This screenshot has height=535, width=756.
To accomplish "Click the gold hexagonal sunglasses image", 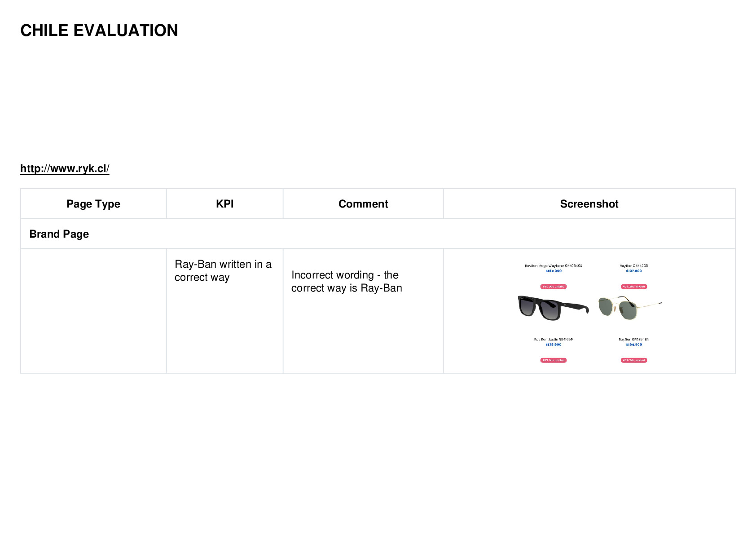I will click(x=630, y=308).
